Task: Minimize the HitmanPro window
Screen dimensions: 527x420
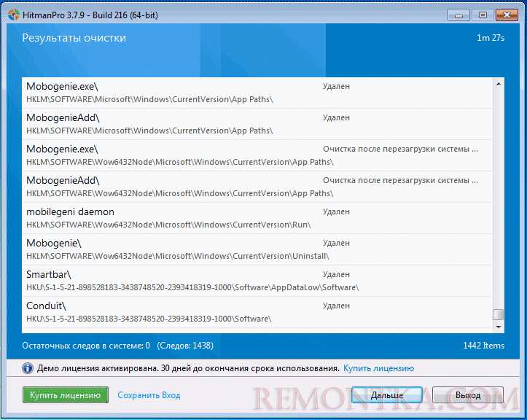Action: [x=458, y=15]
